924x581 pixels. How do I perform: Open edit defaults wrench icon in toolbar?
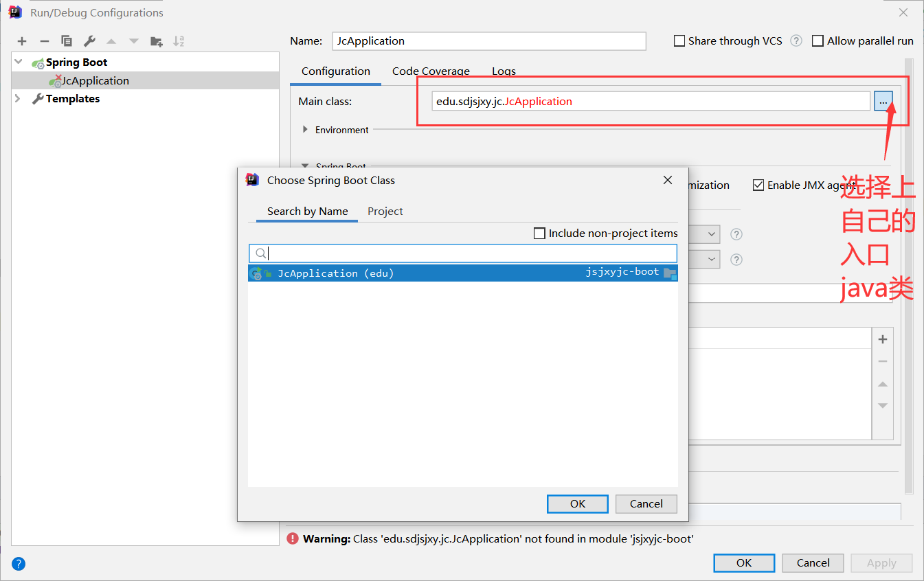point(89,41)
